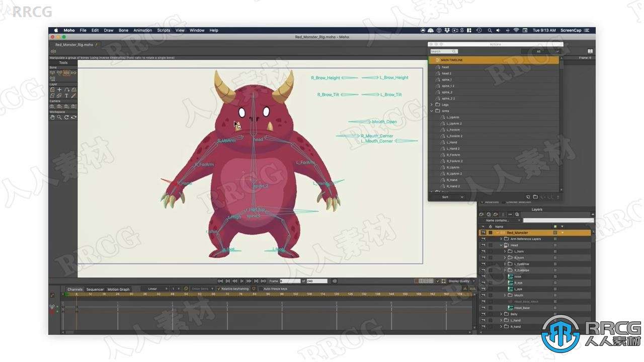Toggle visibility of Red_Monster layer
The image size is (644, 362).
(x=484, y=233)
